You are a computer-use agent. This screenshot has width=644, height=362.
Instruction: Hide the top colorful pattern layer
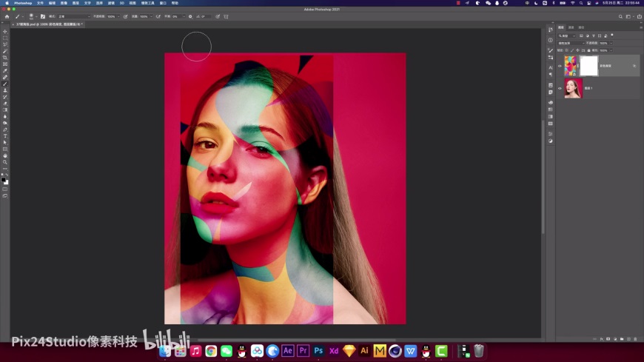coord(560,66)
